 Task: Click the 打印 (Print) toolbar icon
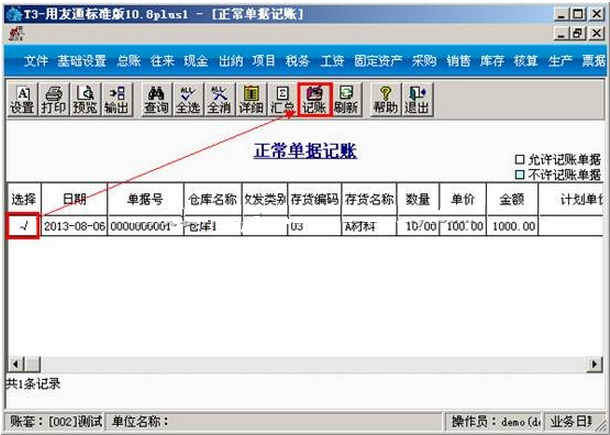click(53, 98)
